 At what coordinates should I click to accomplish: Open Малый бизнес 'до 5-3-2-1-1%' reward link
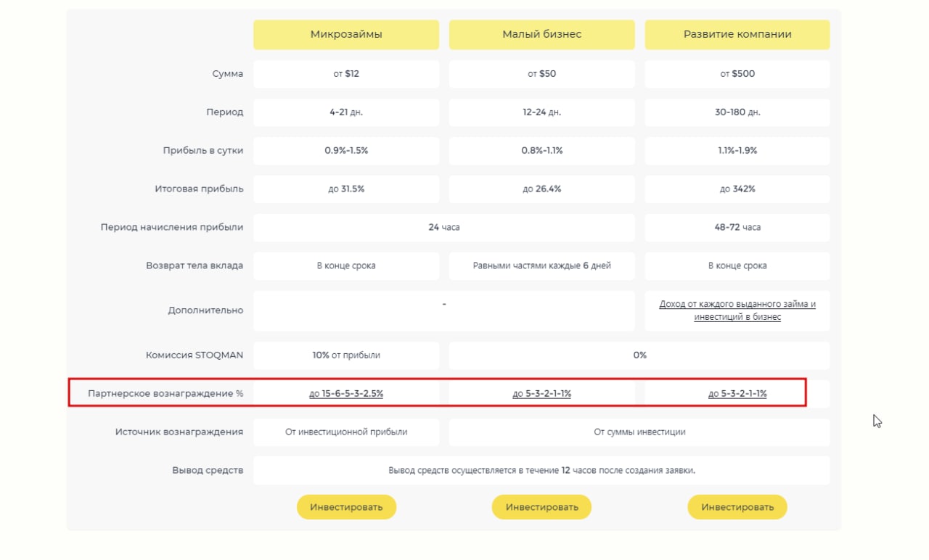point(541,394)
